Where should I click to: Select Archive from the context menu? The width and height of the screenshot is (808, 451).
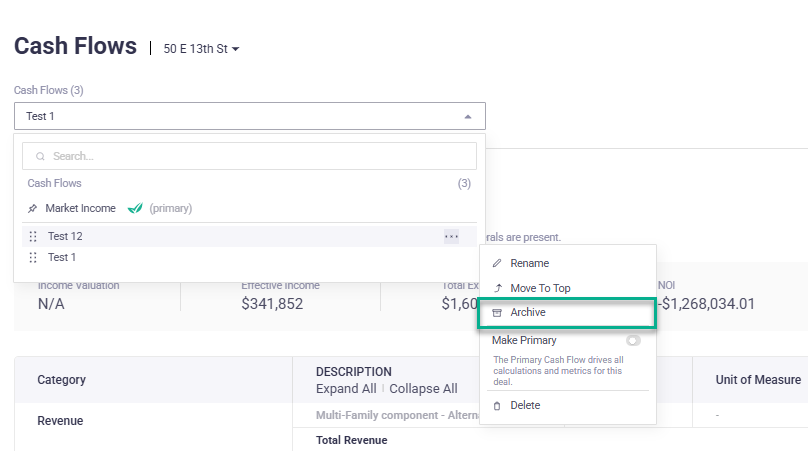528,313
